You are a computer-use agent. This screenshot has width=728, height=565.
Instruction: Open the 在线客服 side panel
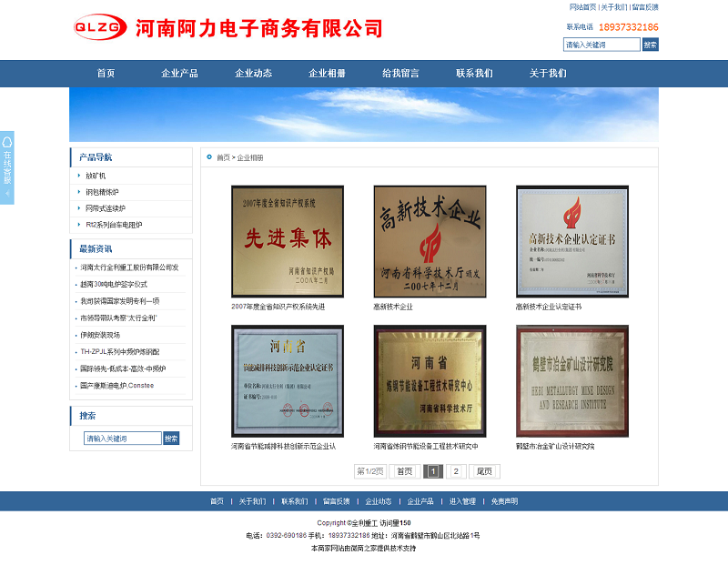[x=7, y=167]
